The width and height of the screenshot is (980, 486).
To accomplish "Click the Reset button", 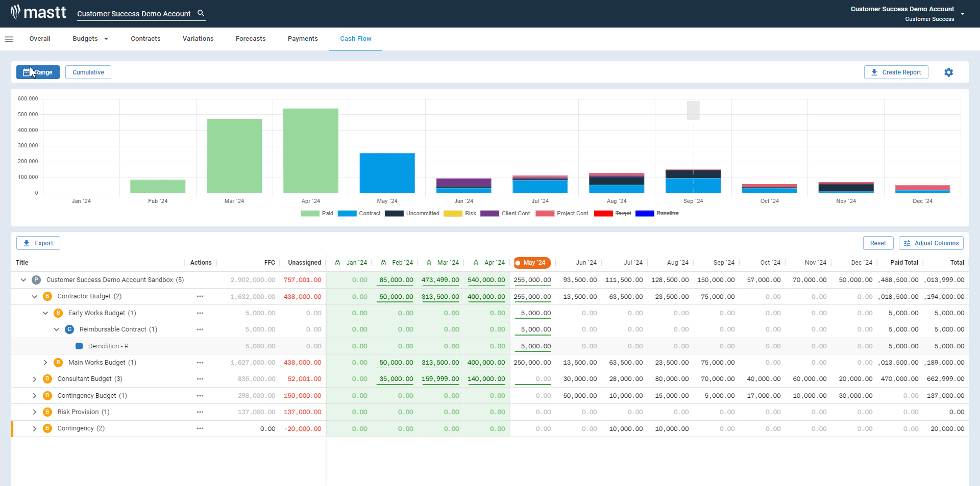I will [x=878, y=243].
